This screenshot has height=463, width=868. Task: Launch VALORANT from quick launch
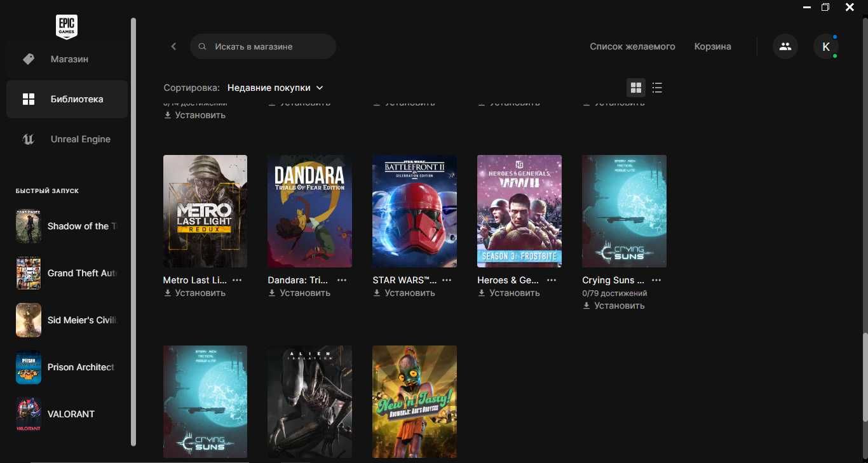[x=67, y=414]
